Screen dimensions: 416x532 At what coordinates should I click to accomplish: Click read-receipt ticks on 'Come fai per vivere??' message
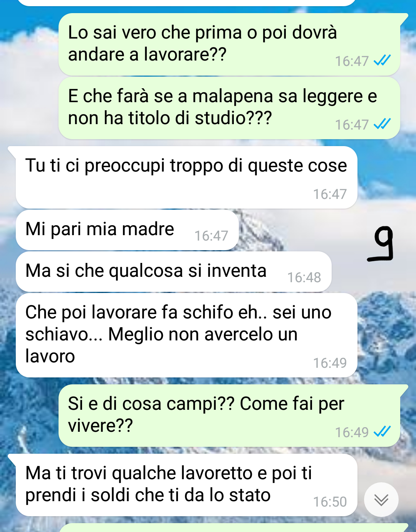[382, 431]
